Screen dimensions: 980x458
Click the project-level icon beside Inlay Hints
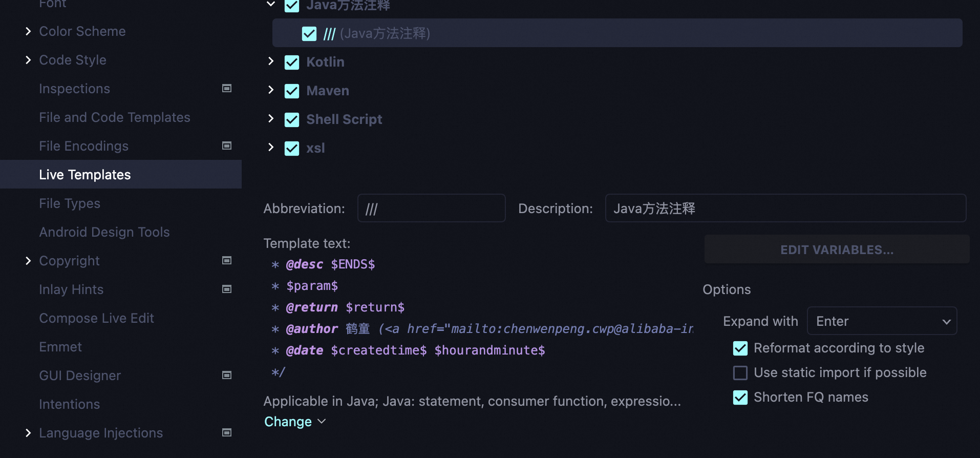coord(227,289)
